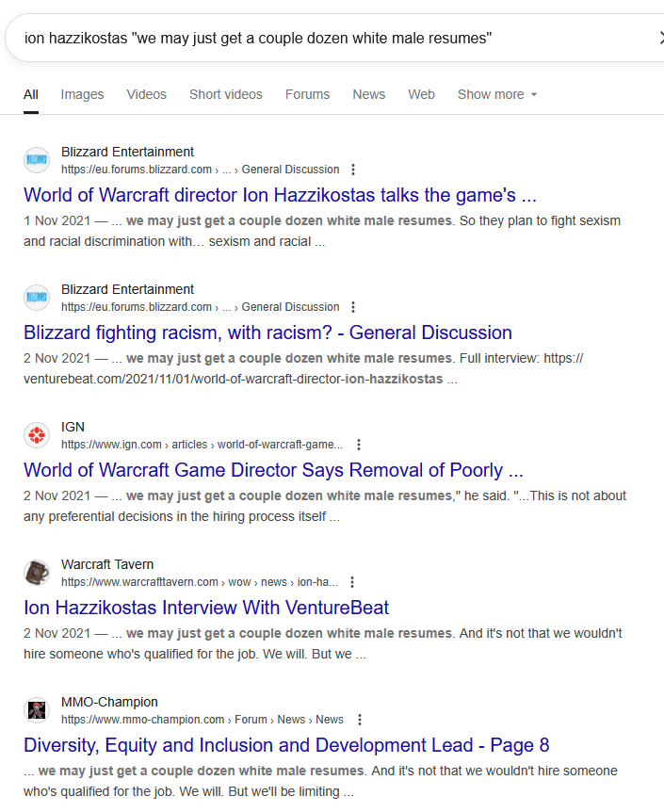The image size is (664, 812).
Task: Click the ign.com articles URL breadcrumb
Action: (x=202, y=445)
